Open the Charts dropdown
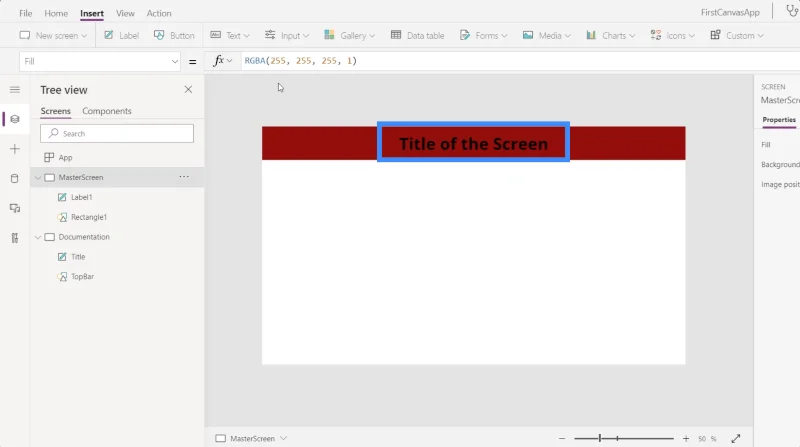 click(610, 35)
